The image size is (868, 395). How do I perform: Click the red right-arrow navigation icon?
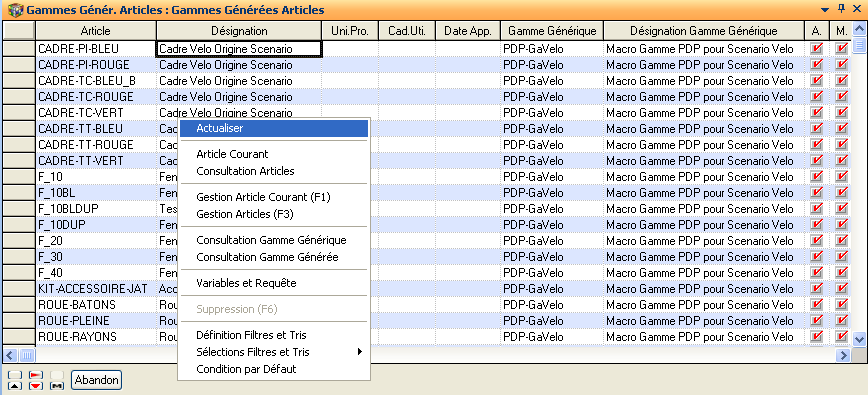coord(36,375)
